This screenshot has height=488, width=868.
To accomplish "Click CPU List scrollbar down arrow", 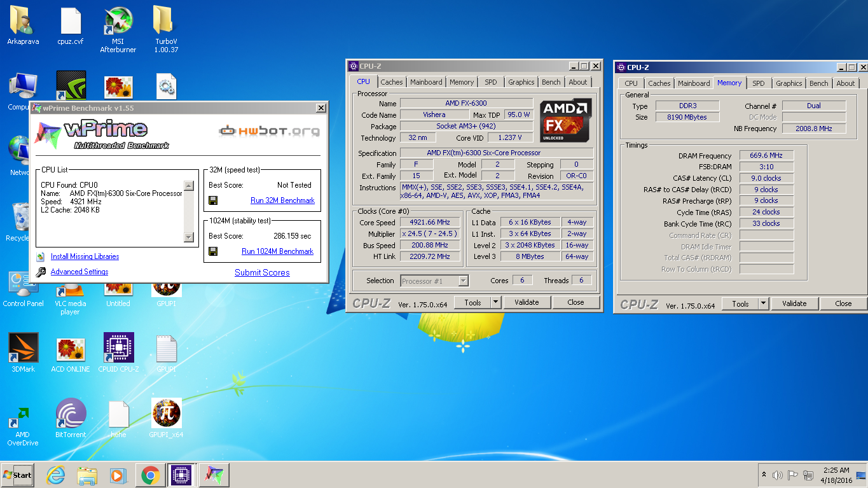I will (189, 237).
